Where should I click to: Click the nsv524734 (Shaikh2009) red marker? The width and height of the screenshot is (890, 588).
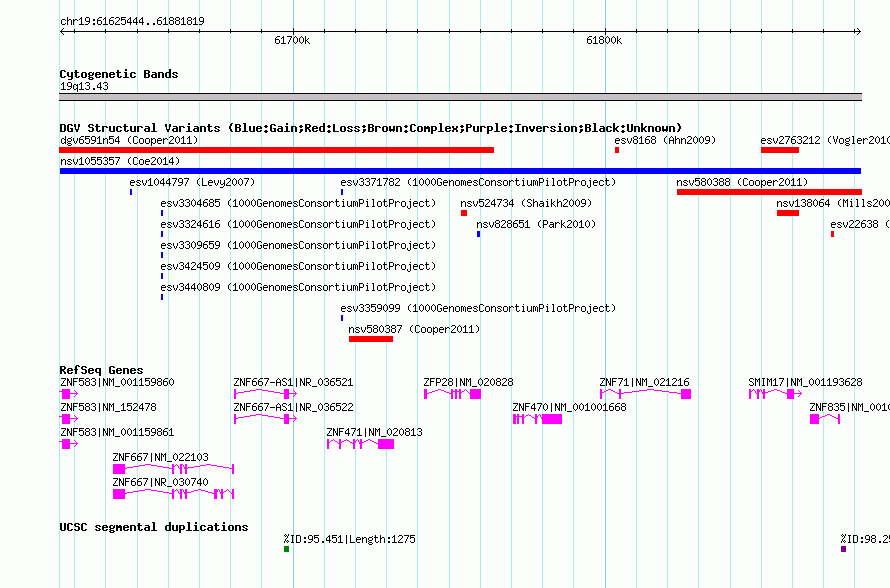pos(464,213)
